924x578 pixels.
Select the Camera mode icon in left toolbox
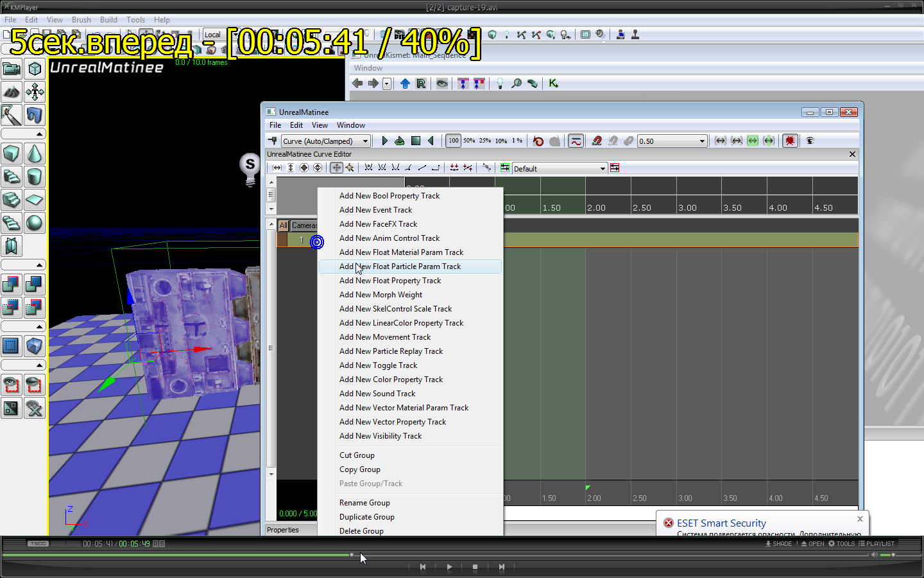[12, 69]
